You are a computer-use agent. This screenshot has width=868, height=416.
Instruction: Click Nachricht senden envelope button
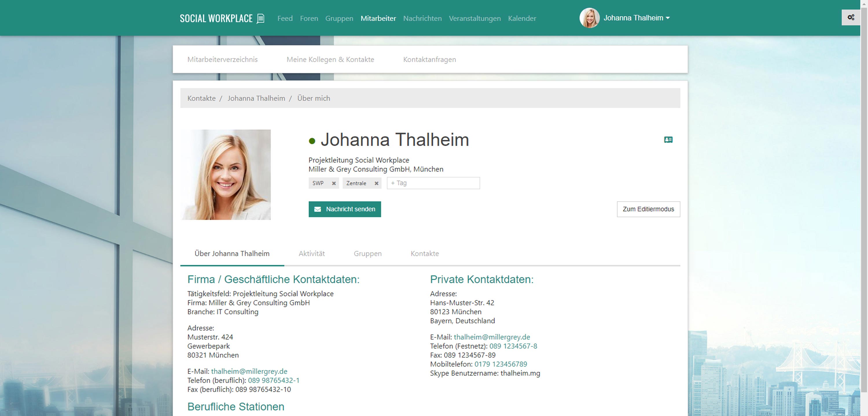point(344,209)
